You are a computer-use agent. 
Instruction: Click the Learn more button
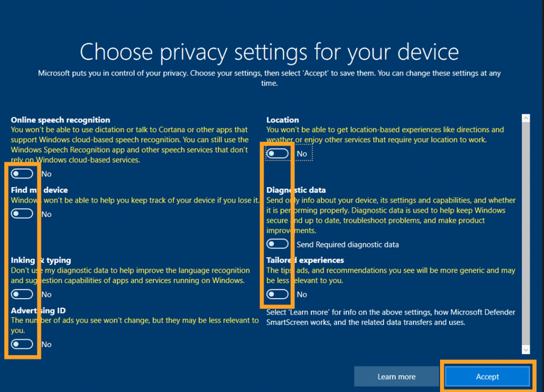(x=397, y=376)
